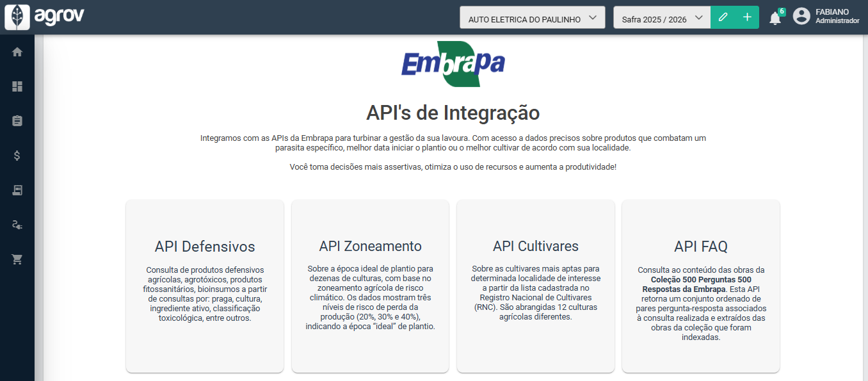Click the user avatar icon

pos(801,17)
